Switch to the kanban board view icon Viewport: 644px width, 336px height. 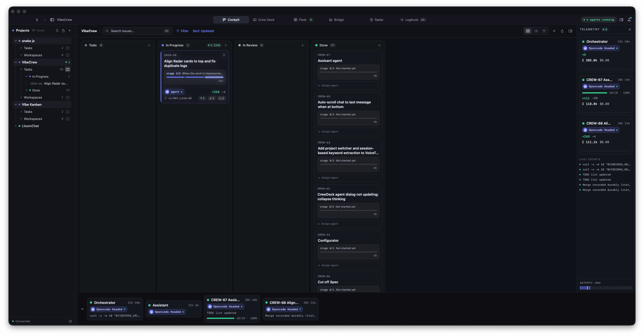[528, 31]
